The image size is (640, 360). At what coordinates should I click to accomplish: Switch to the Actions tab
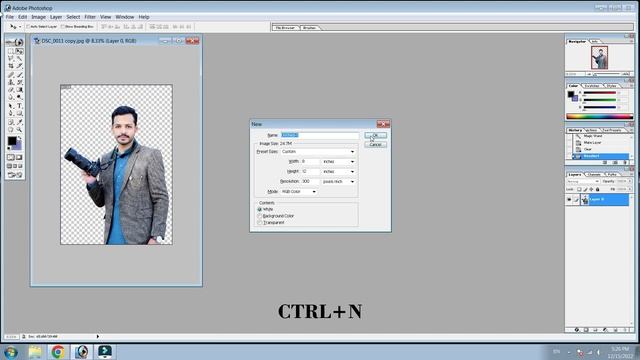click(x=591, y=130)
